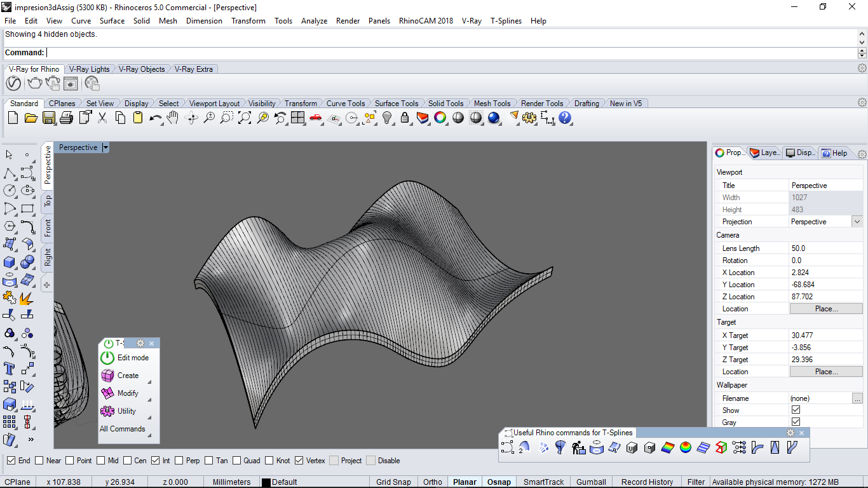Screen dimensions: 868x488
Task: Click the Zoom Extents icon
Action: (x=244, y=118)
